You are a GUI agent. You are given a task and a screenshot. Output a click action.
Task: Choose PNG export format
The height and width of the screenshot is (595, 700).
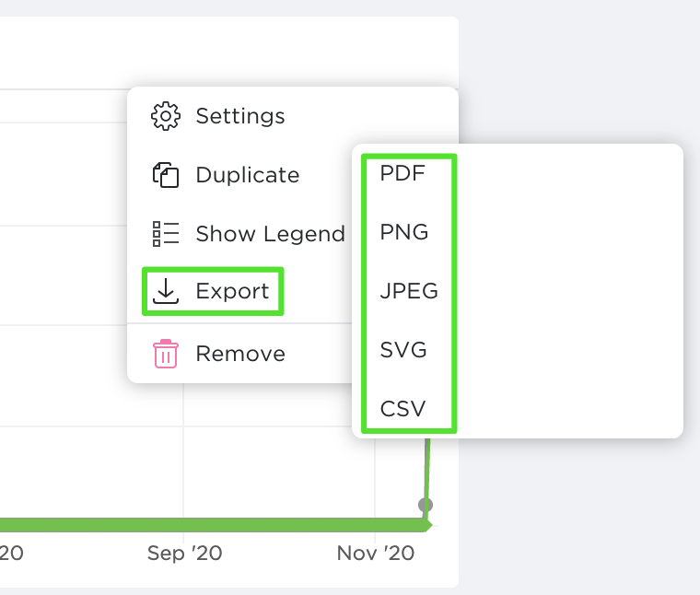pos(404,232)
